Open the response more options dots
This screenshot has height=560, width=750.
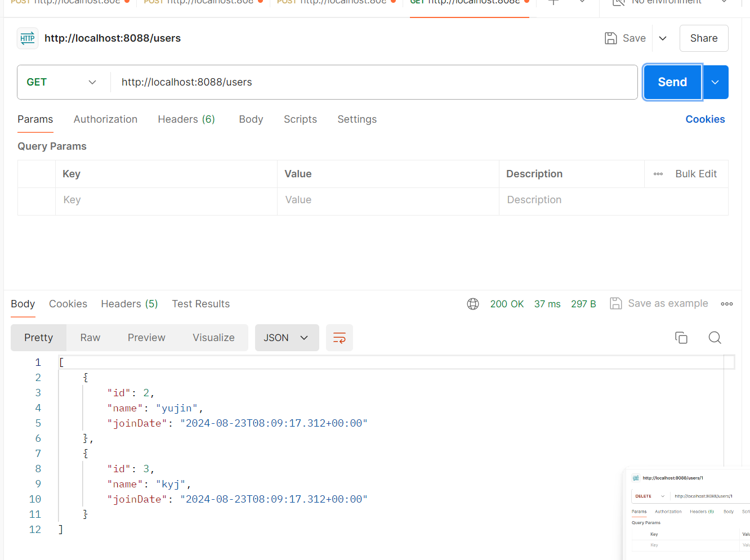point(727,304)
